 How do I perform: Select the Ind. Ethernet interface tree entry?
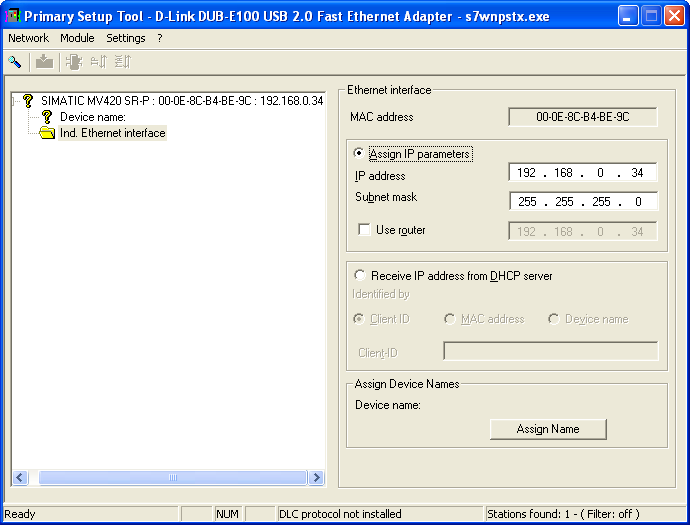point(113,133)
